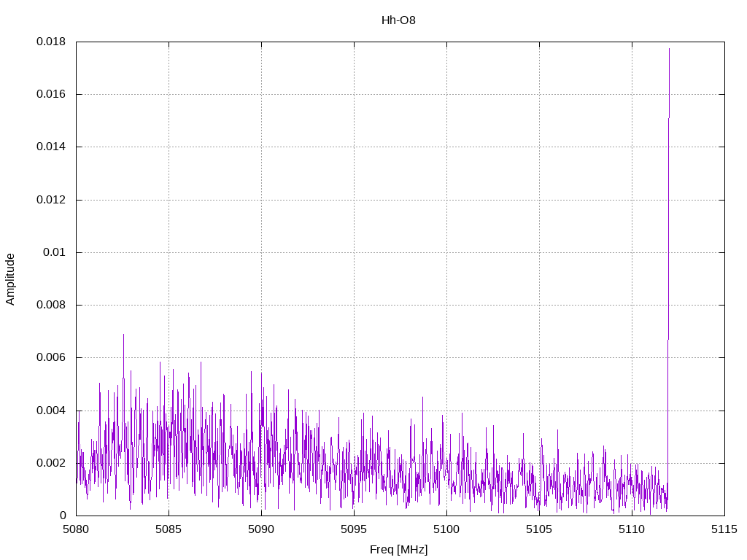Select the 'Freq [MHz]' x-axis label
The width and height of the screenshot is (747, 560).
398,550
